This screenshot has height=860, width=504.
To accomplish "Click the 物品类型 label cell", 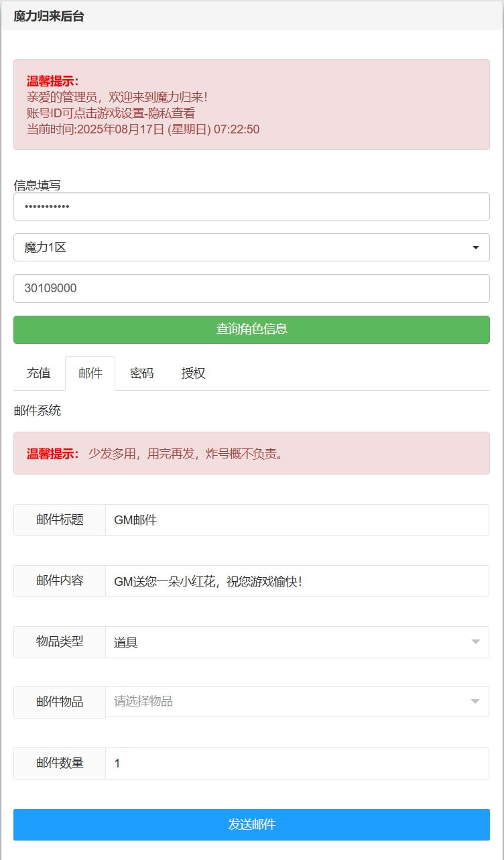I will click(x=60, y=641).
